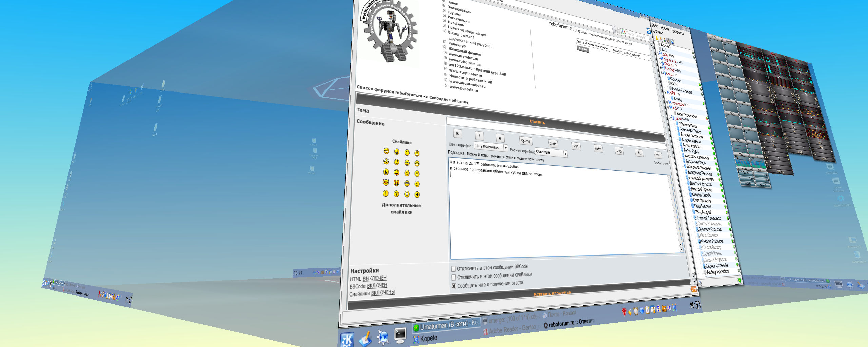Switch to the 'emerge: (100 of 114)' taskbar entry
Viewport: 868px width, 347px height.
pos(511,319)
